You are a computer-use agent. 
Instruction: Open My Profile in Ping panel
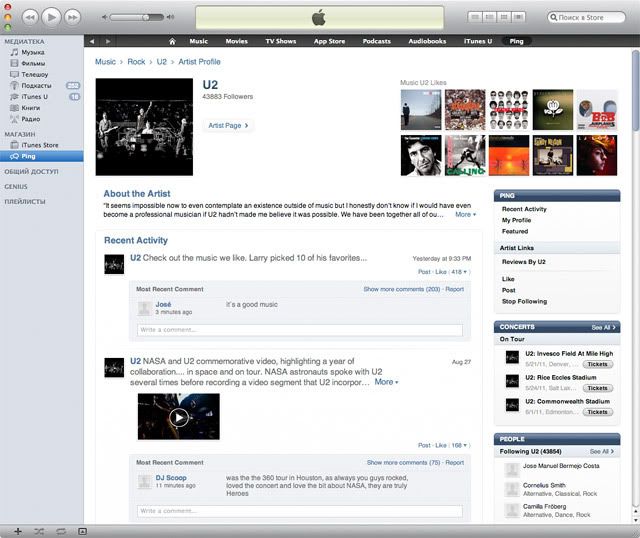pyautogui.click(x=516, y=220)
